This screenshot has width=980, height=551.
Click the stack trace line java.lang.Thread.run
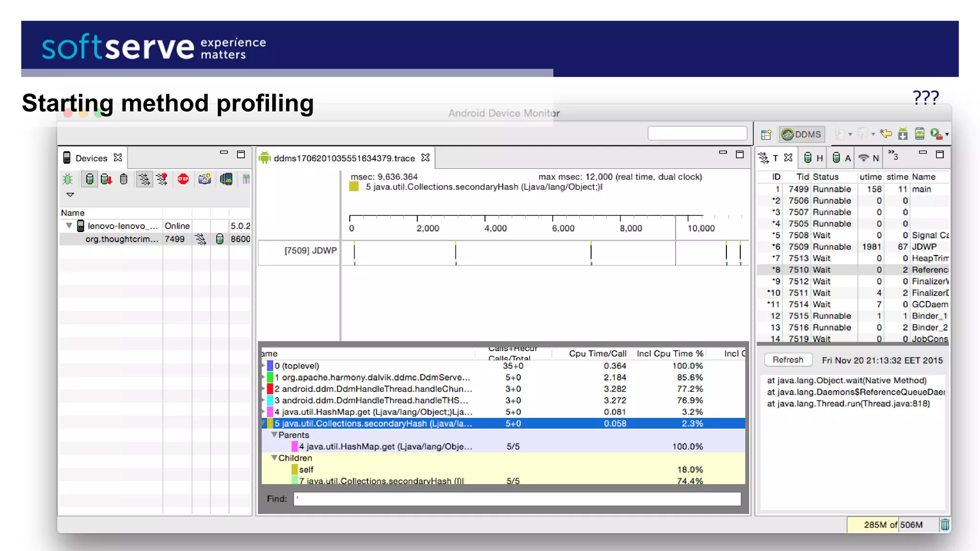848,404
